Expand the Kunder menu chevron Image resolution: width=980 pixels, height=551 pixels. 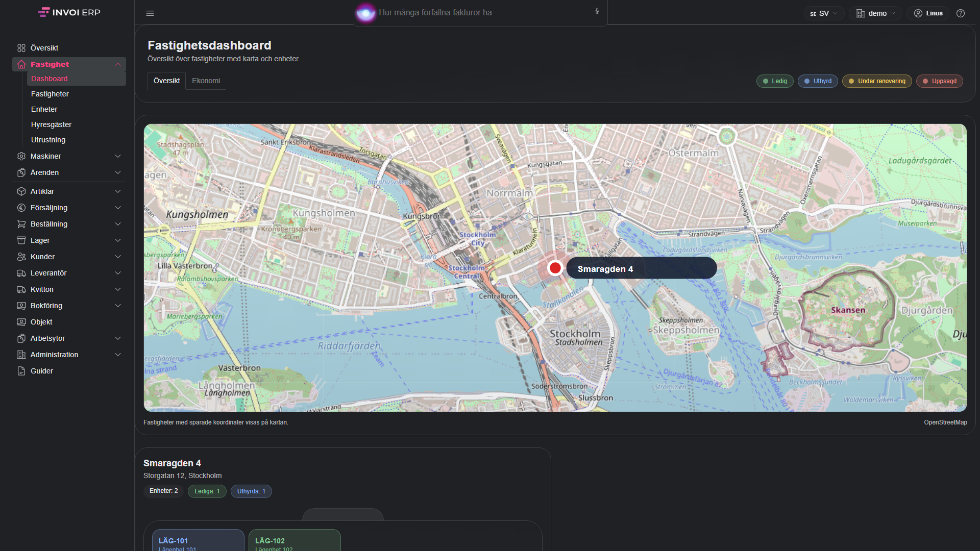tap(118, 257)
